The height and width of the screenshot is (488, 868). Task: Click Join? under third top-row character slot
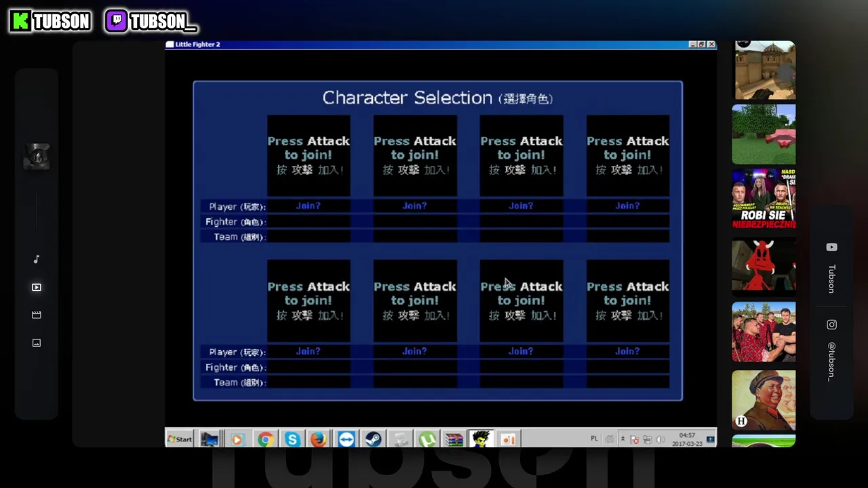(x=521, y=206)
